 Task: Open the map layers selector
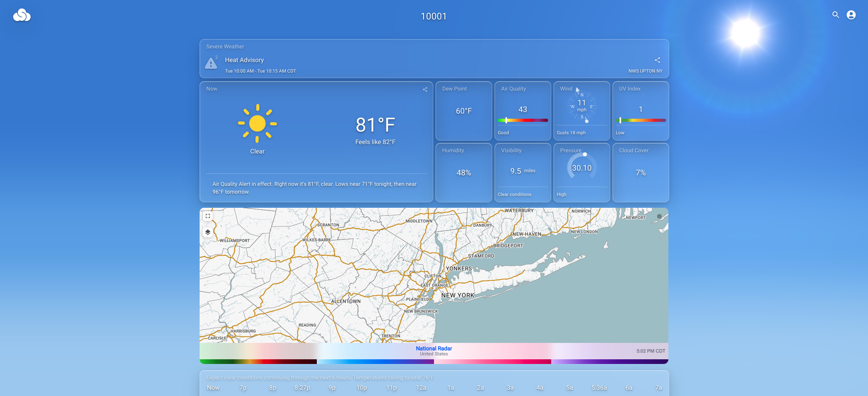(208, 232)
